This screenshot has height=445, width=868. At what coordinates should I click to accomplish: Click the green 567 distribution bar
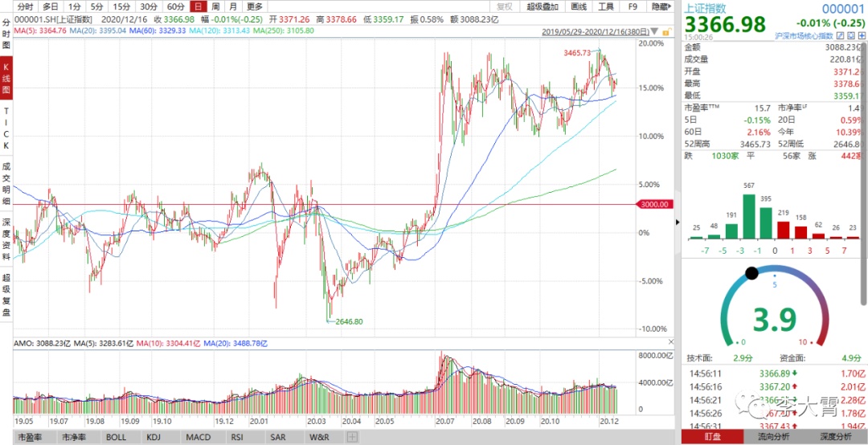749,216
